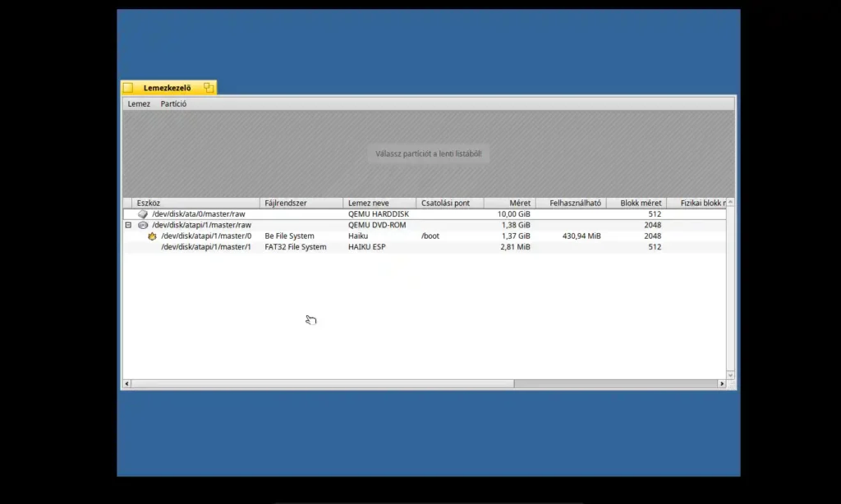Click the /boot mount point cell

click(x=430, y=236)
